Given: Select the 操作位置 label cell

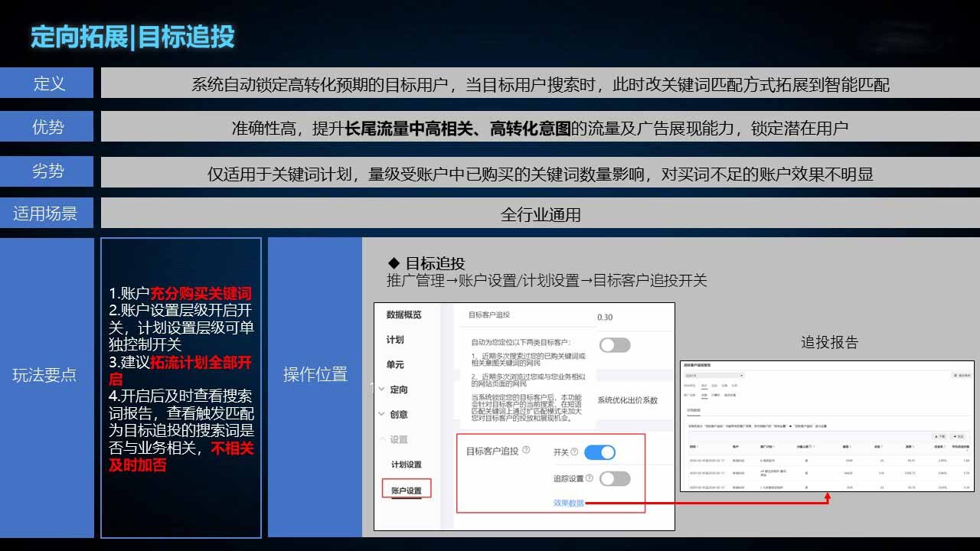Looking at the screenshot, I should (315, 387).
